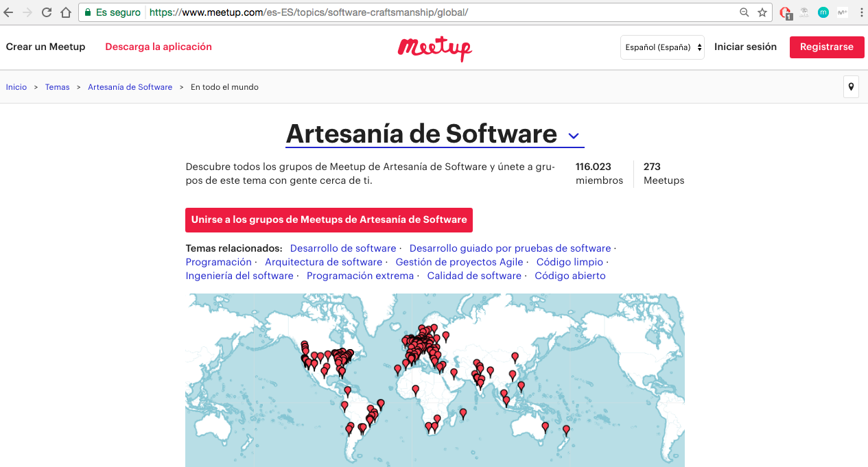Expand topic chevron next to Artesanía de Software
Image resolution: width=868 pixels, height=467 pixels.
[x=574, y=136]
